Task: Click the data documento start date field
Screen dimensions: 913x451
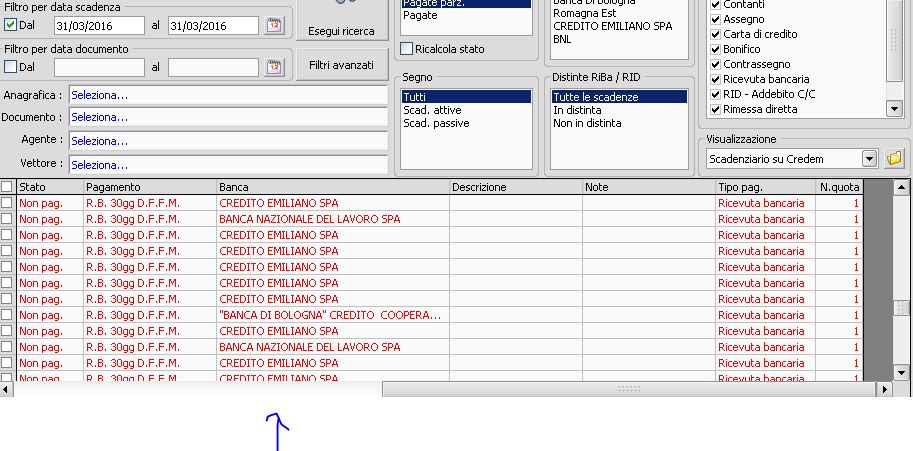Action: click(x=100, y=68)
